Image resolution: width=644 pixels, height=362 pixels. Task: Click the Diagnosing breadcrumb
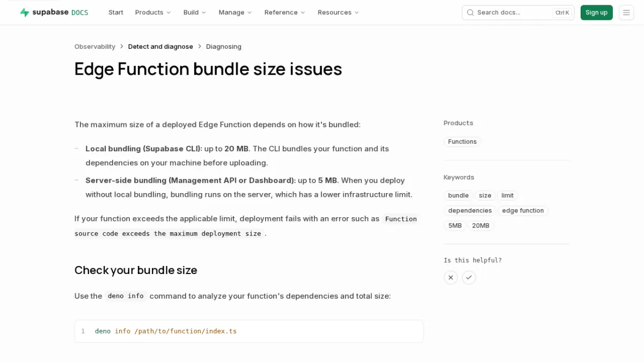coord(224,47)
